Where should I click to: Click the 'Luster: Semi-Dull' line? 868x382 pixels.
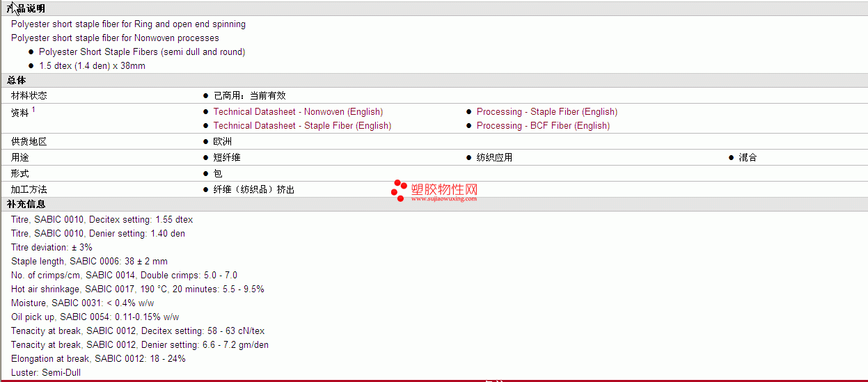[x=46, y=372]
